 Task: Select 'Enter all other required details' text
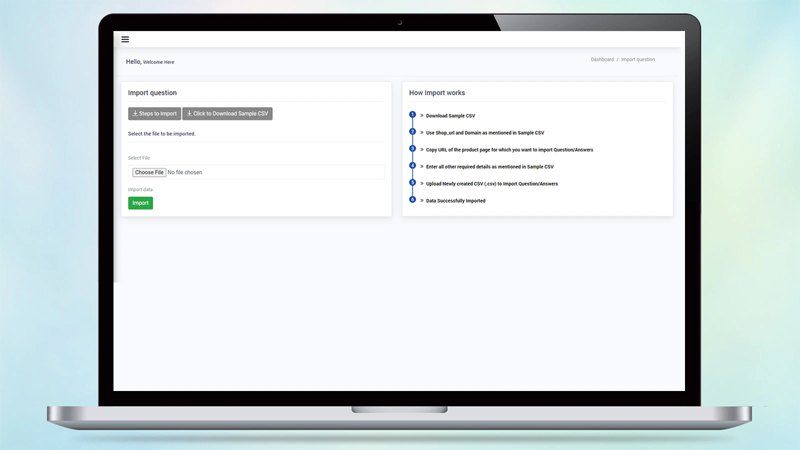point(489,167)
